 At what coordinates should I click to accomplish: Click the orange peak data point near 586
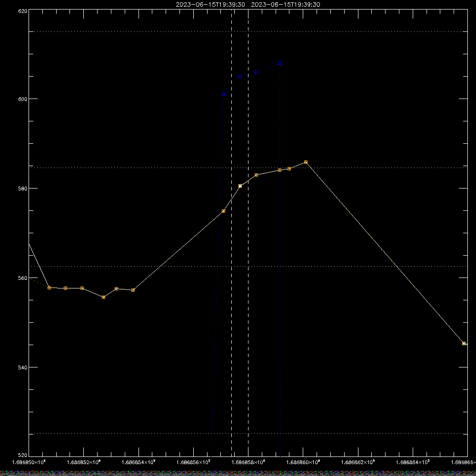click(306, 162)
